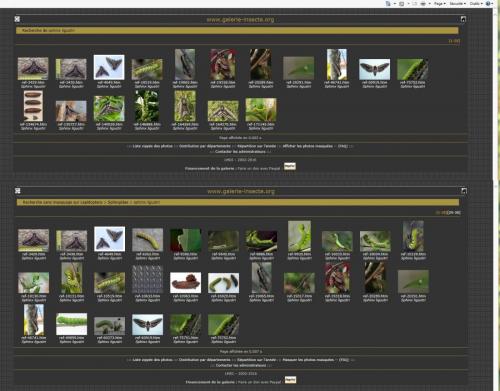Viewport: 500px width, 391px height.
Task: Click the 'Recherche de sphinx ligustri' heading bar
Action: [237, 30]
